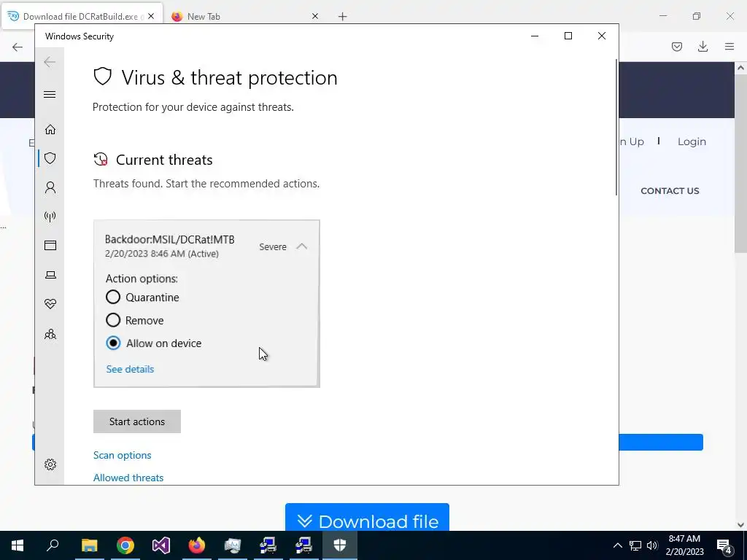Open Firewall & network protection icon

click(x=50, y=217)
